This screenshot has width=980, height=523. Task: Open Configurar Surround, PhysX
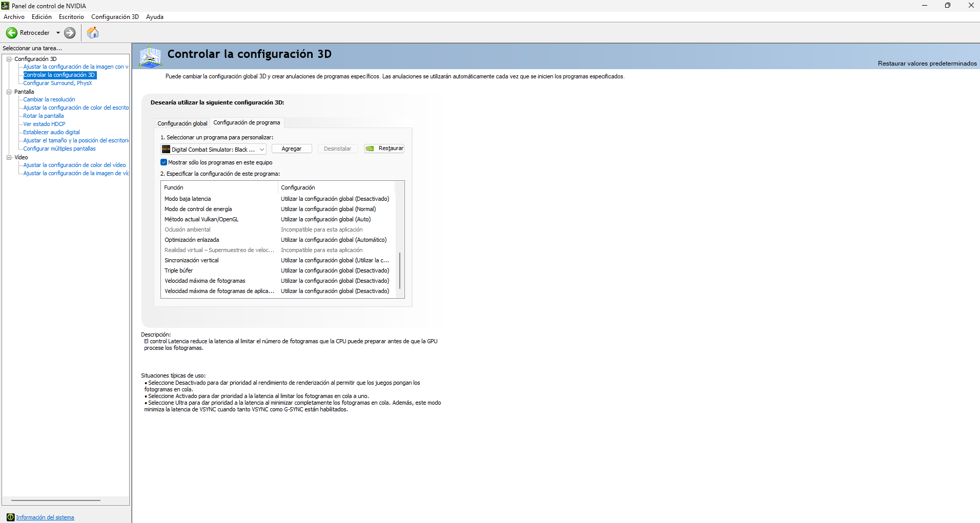[x=57, y=83]
